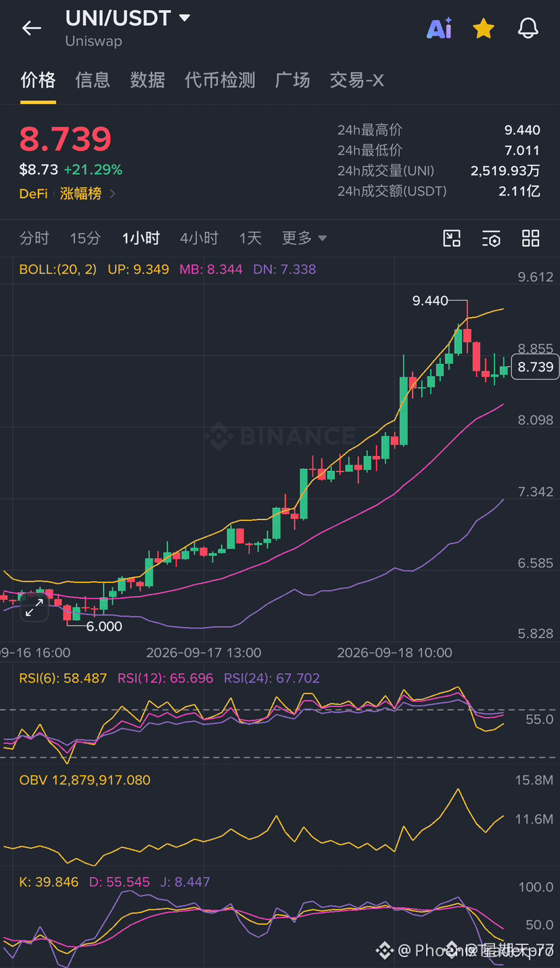560x968 pixels.
Task: Switch to the 代币检测 tab
Action: (220, 80)
